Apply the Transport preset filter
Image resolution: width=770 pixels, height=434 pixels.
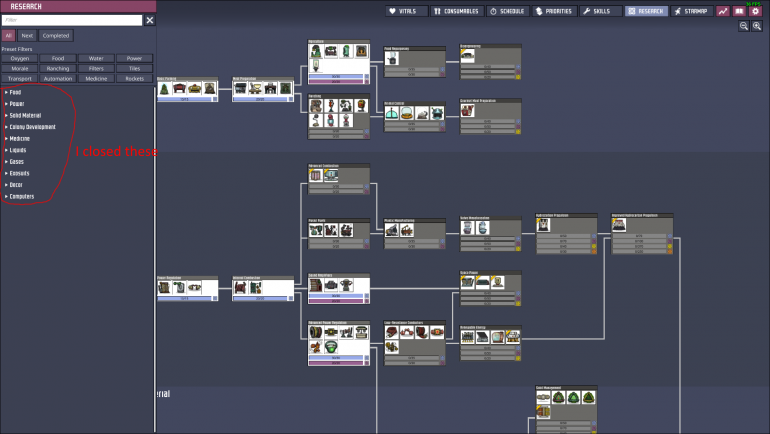tap(20, 79)
